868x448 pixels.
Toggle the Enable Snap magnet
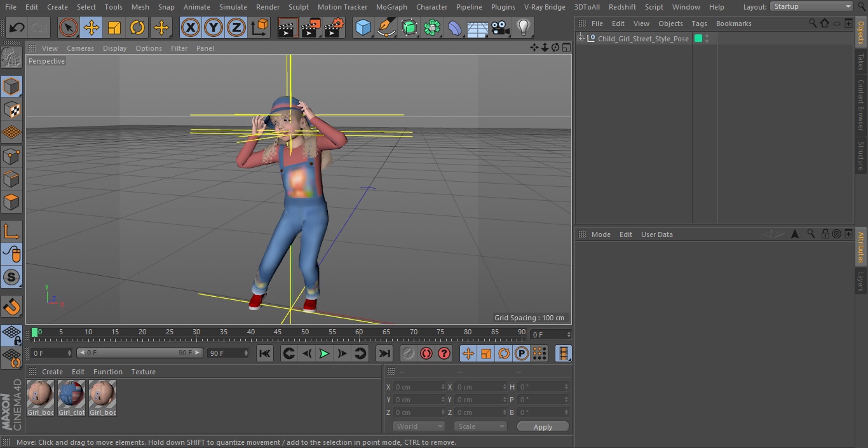[11, 307]
